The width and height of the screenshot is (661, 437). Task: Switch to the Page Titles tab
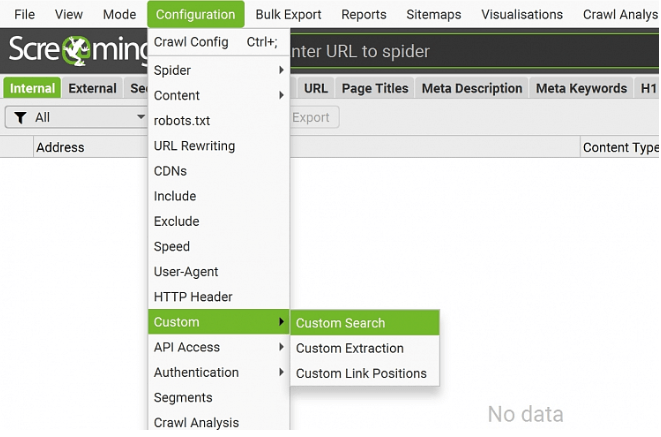tap(375, 88)
